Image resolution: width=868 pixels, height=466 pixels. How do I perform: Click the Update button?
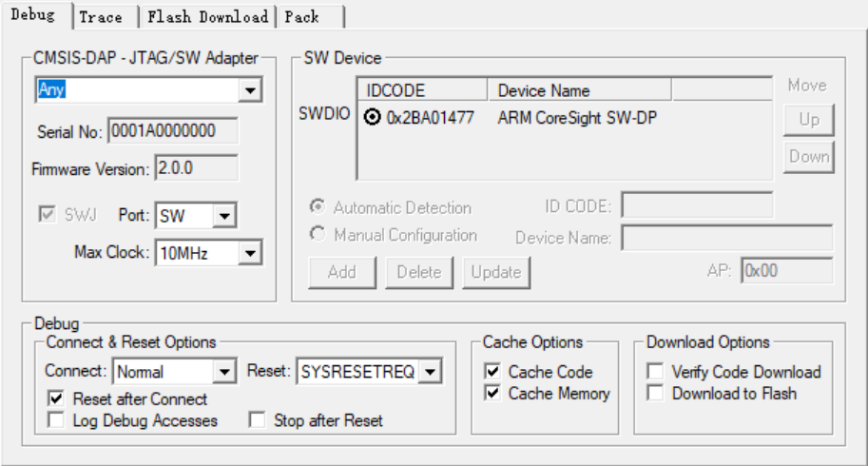tap(496, 272)
